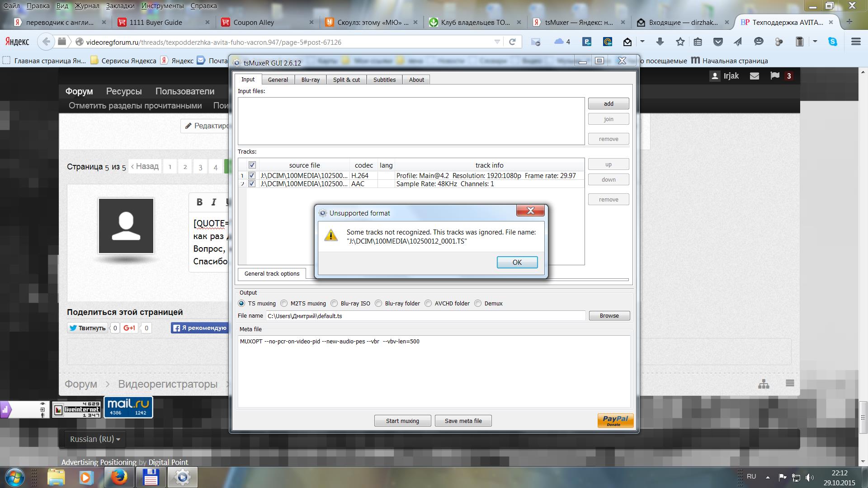Image resolution: width=868 pixels, height=488 pixels.
Task: Click the bookmark star icon in toolbar
Action: [x=680, y=42]
